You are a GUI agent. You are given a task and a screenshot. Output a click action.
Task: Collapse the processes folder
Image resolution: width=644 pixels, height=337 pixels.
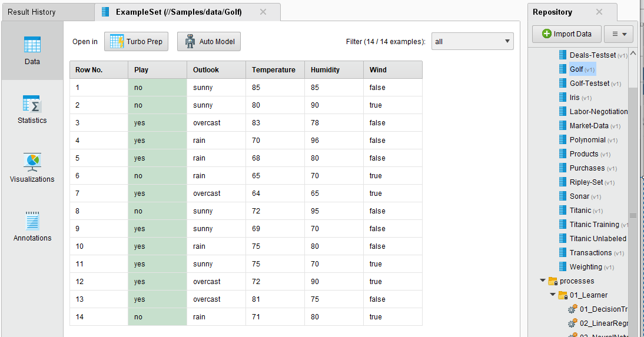[543, 281]
